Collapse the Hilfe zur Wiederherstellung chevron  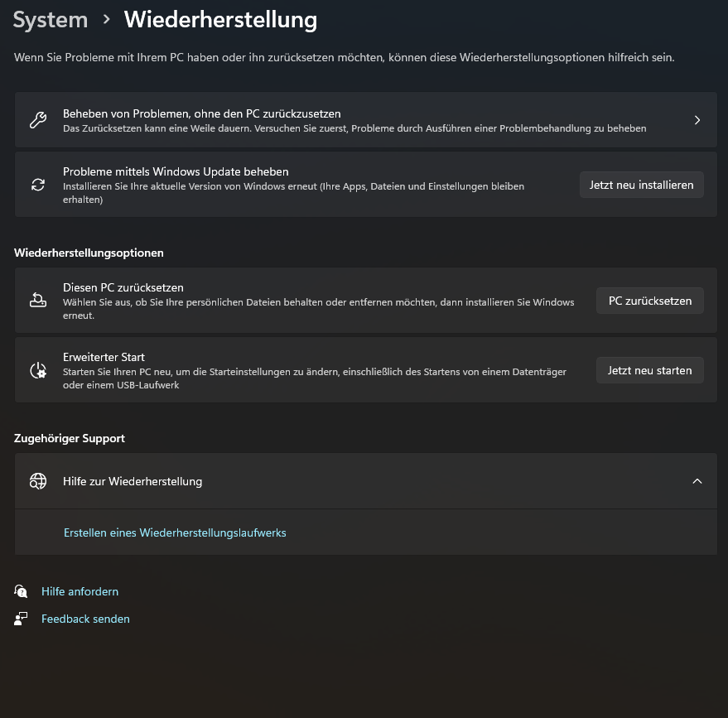click(697, 481)
